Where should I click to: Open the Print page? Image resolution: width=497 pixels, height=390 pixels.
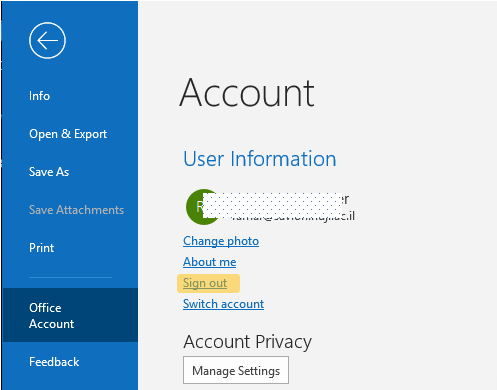41,248
